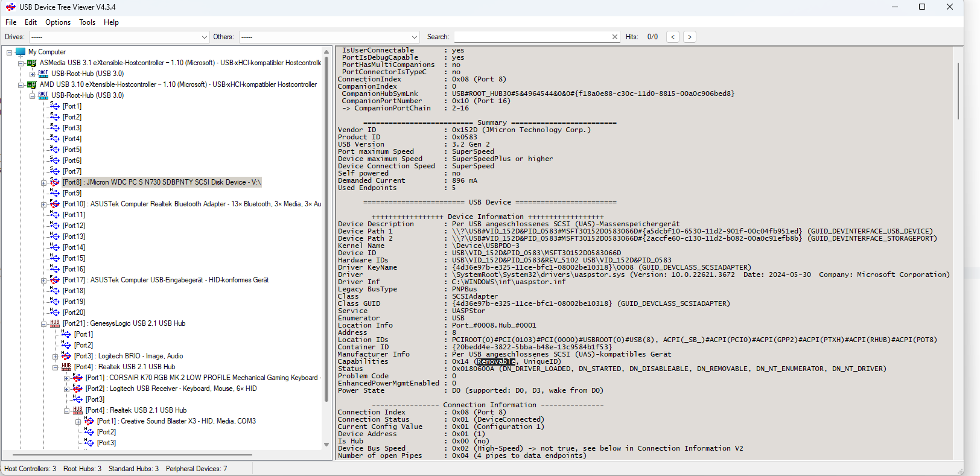980x476 pixels.
Task: Click the tree panel vertical scrollbar
Action: tap(326, 229)
